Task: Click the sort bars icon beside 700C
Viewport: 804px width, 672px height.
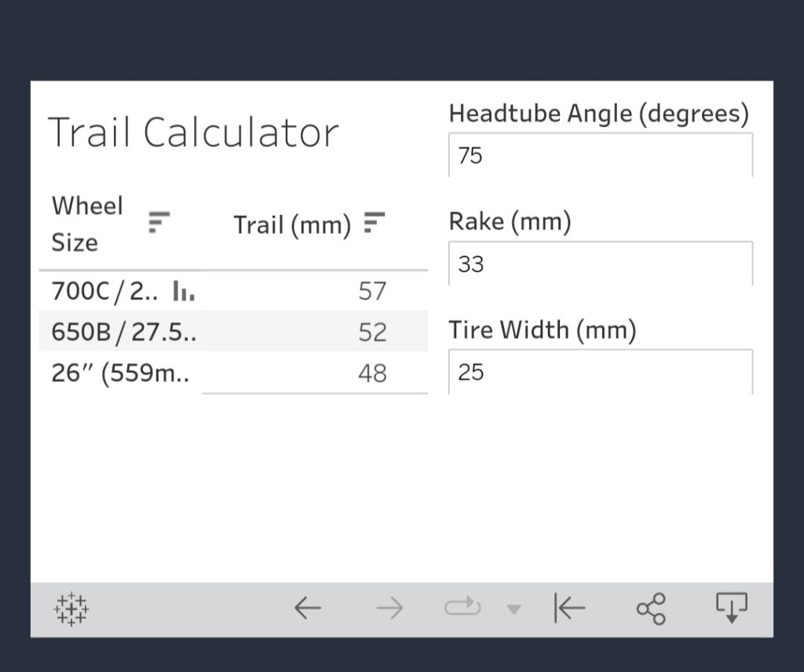Action: coord(183,292)
